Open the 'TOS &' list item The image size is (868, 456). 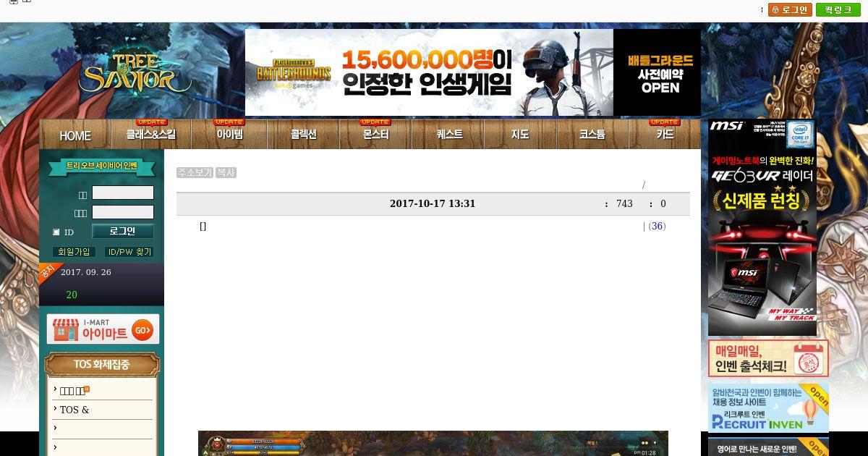click(75, 410)
